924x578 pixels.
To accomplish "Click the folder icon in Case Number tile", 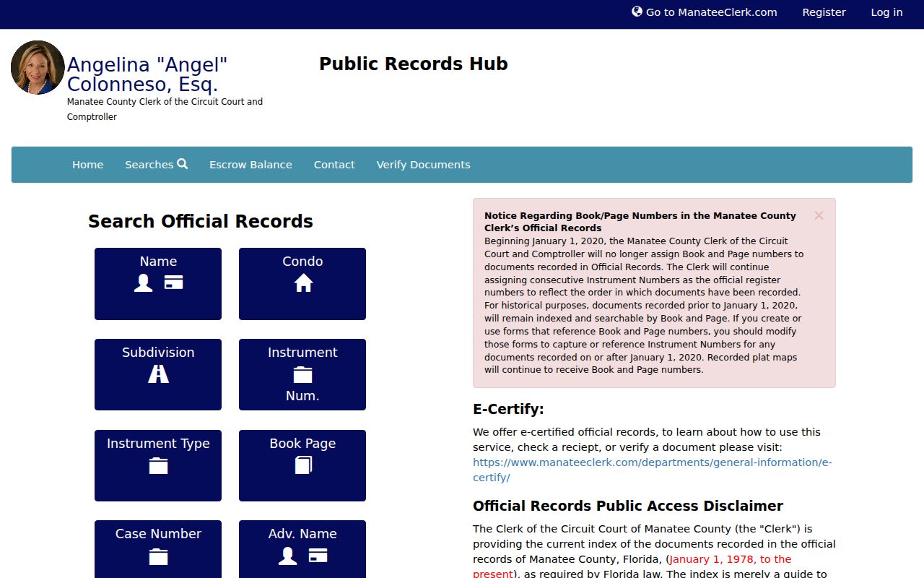I will [158, 556].
